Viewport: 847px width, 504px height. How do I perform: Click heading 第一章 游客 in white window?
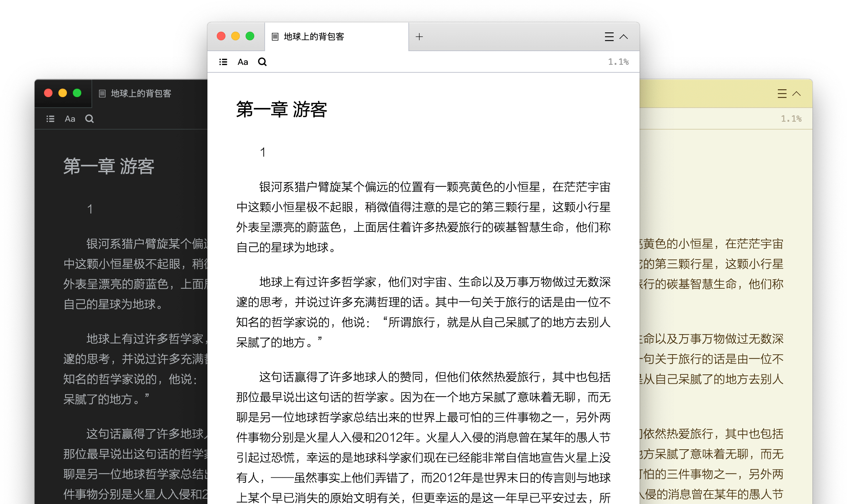(282, 109)
